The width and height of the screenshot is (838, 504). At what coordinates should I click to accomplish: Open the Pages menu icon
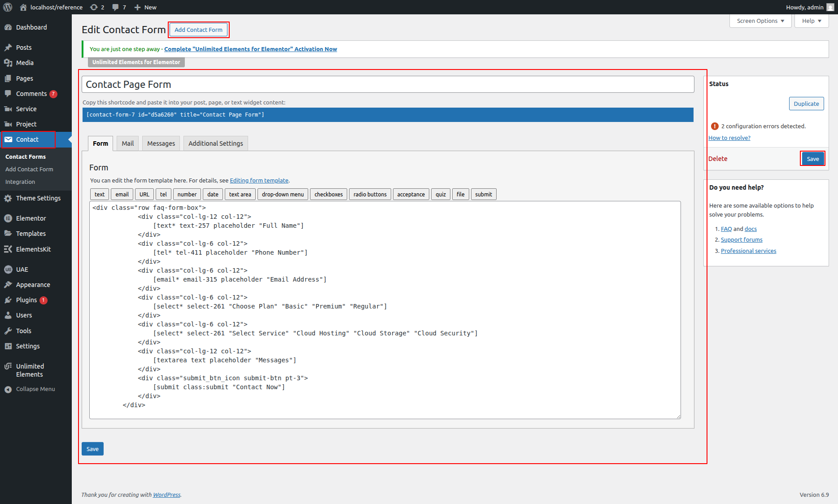click(x=8, y=78)
